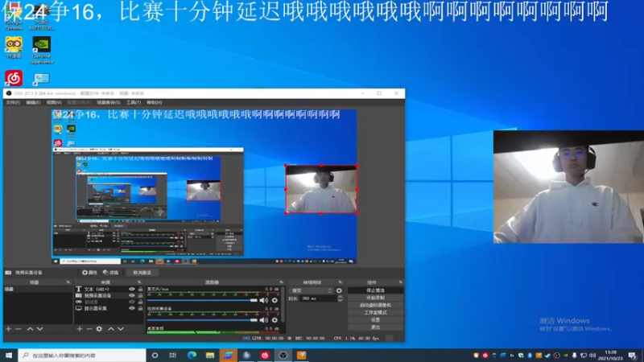The width and height of the screenshot is (644, 362).
Task: Open source properties gear below sources list
Action: pos(99,329)
